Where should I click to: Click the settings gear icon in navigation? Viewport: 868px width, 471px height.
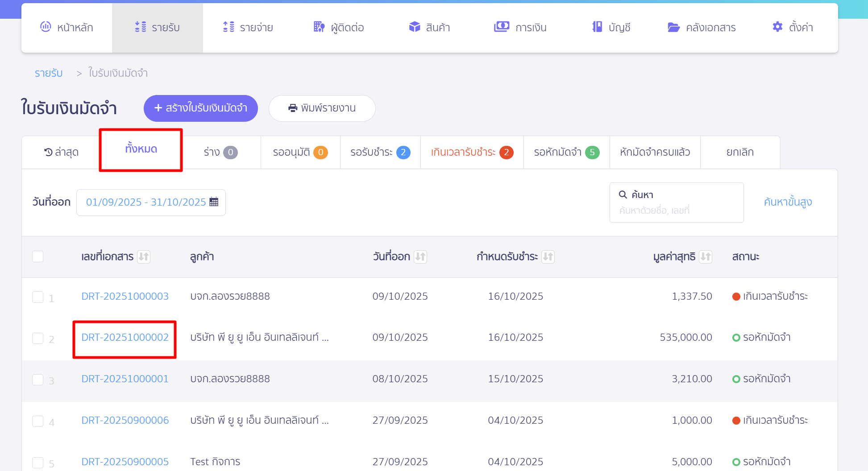click(x=777, y=27)
